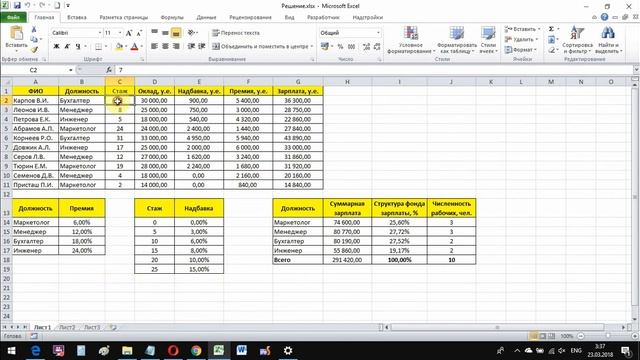Decrease font size with the small A icon
The width and height of the screenshot is (640, 360).
(139, 33)
